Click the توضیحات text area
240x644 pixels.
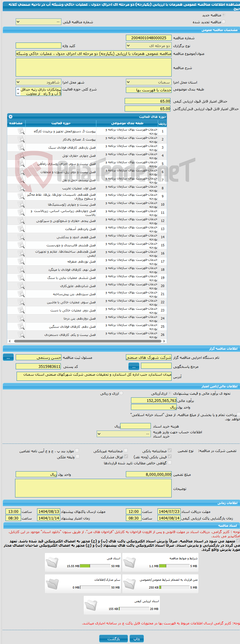pyautogui.click(x=93, y=488)
